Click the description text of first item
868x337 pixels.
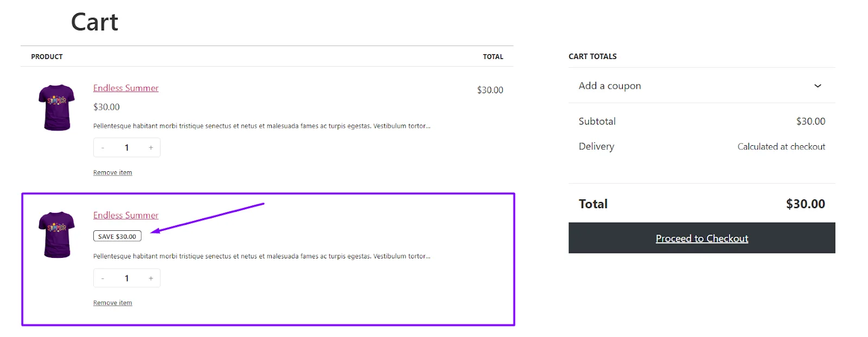pos(261,126)
